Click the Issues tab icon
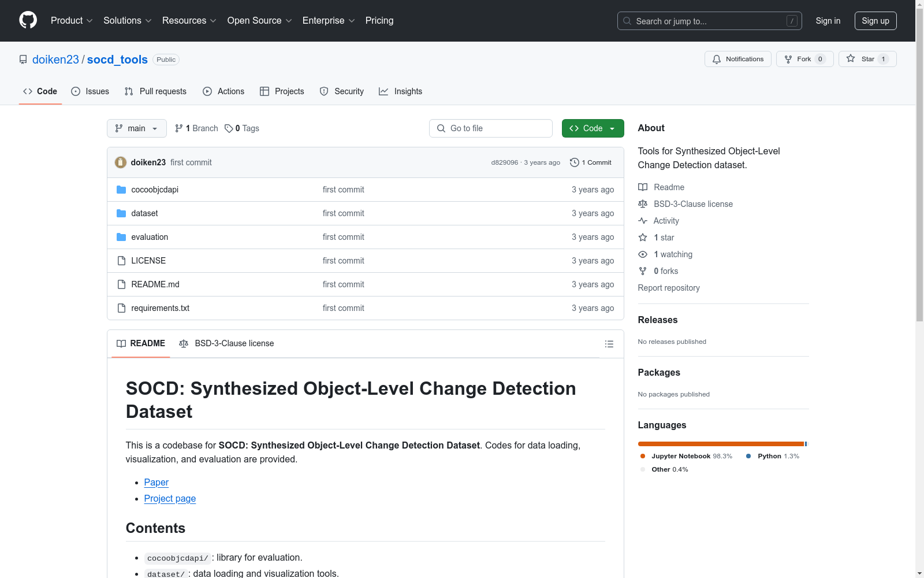The height and width of the screenshot is (578, 924). tap(76, 91)
